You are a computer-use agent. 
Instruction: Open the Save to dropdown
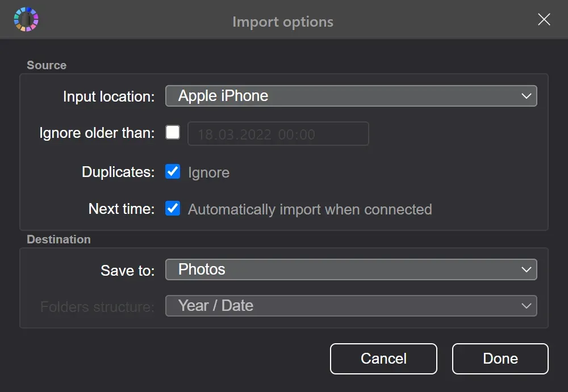pyautogui.click(x=350, y=269)
